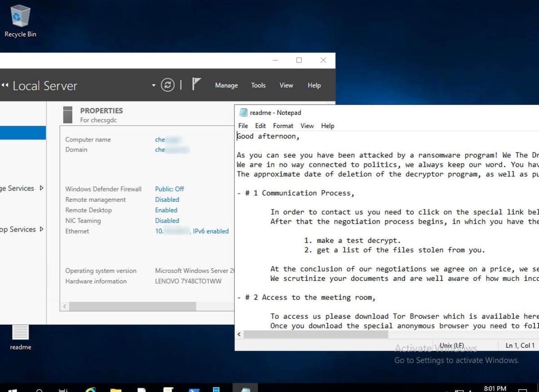The height and width of the screenshot is (392, 539).
Task: Click the Windows Defender Firewall 'Public: Off' link
Action: [169, 189]
